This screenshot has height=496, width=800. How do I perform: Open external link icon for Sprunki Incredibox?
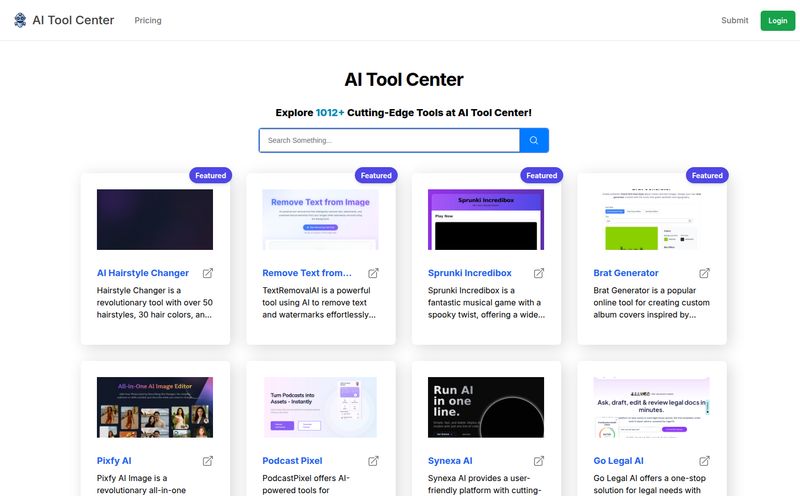[539, 273]
